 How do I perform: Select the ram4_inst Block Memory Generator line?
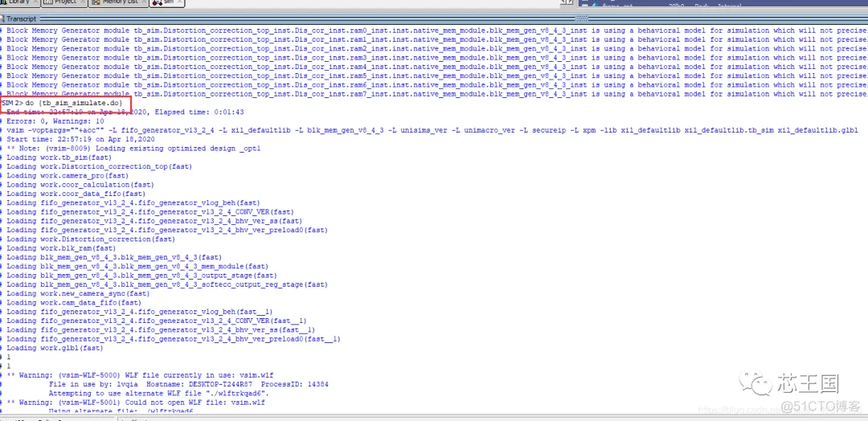(x=434, y=67)
